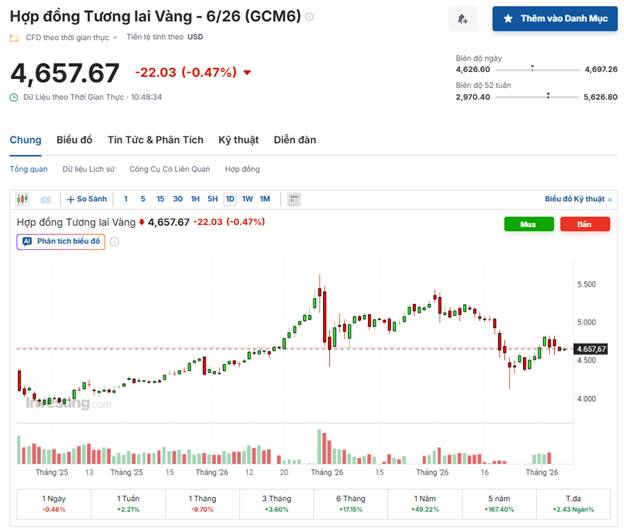This screenshot has height=531, width=624.
Task: Switch to the area chart type icon
Action: click(x=46, y=198)
